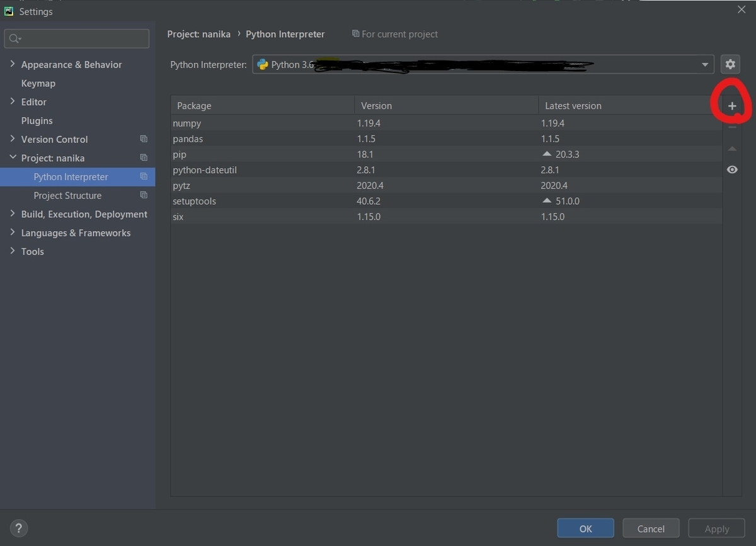Image resolution: width=756 pixels, height=546 pixels.
Task: Click the Project: nanika breadcrumb
Action: tap(199, 34)
